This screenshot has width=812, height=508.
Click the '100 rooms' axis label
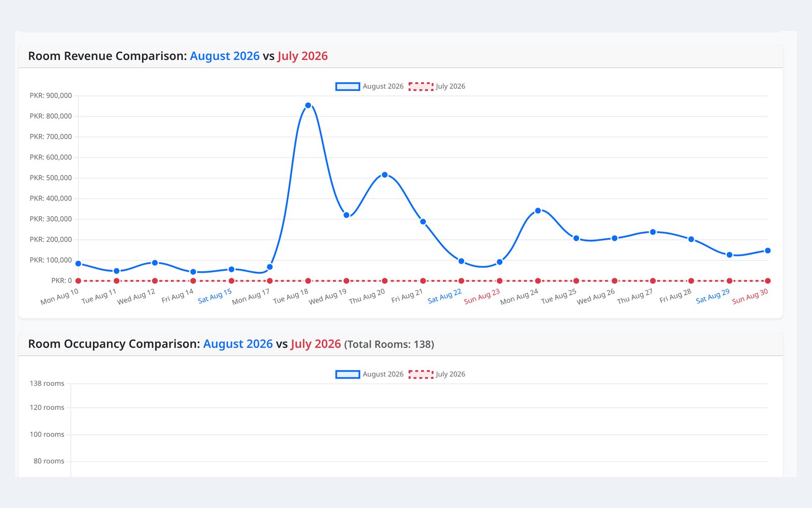[47, 434]
